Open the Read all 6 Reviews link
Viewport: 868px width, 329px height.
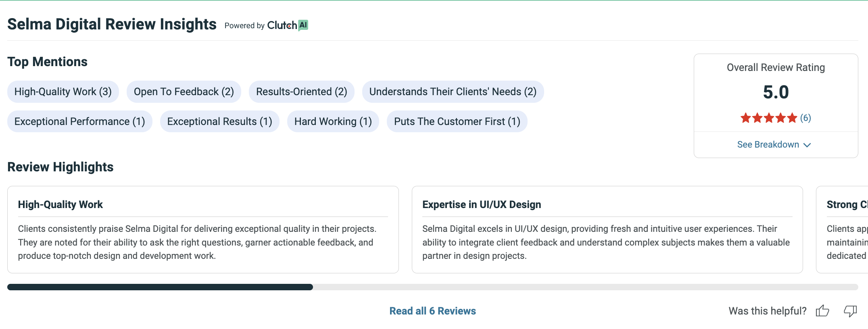tap(432, 311)
